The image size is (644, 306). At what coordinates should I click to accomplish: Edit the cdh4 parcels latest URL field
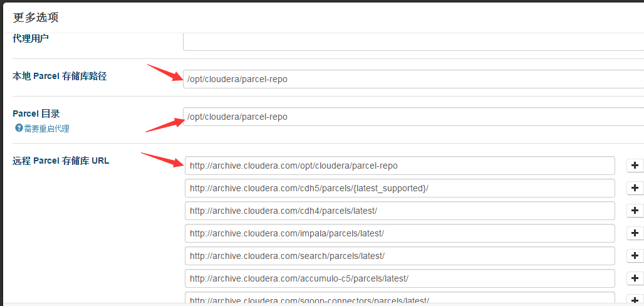click(400, 211)
